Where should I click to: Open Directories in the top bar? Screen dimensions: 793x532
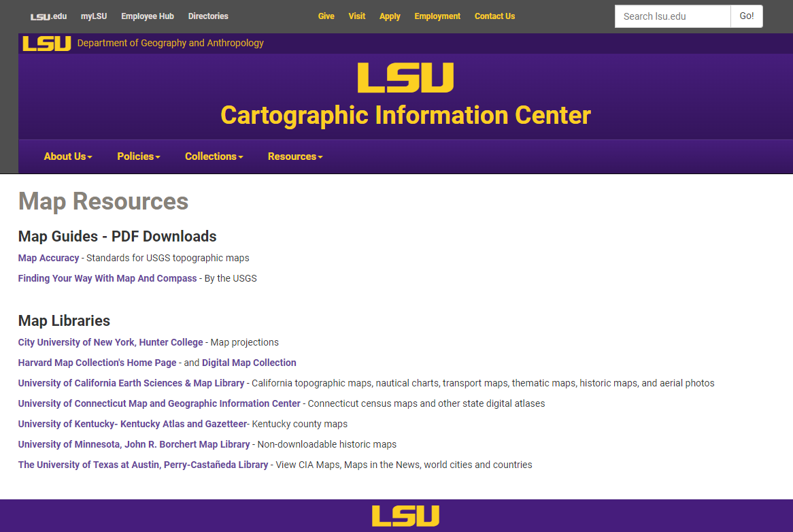pos(208,16)
